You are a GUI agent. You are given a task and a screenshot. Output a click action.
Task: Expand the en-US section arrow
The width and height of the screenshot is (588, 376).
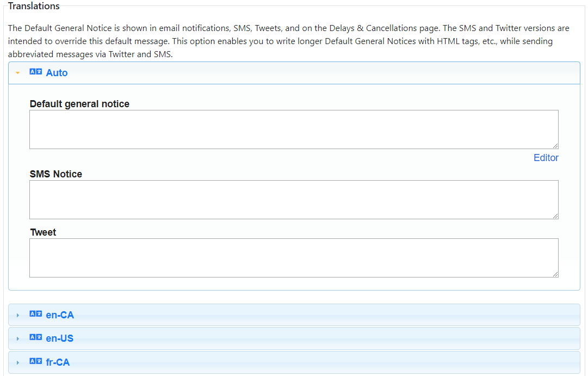tap(18, 338)
